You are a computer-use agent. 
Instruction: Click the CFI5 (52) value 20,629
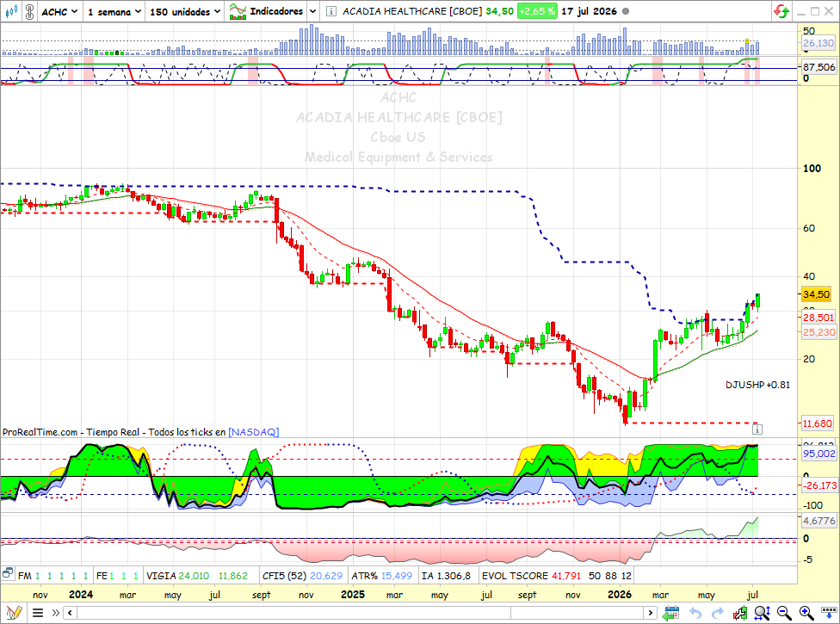[326, 576]
